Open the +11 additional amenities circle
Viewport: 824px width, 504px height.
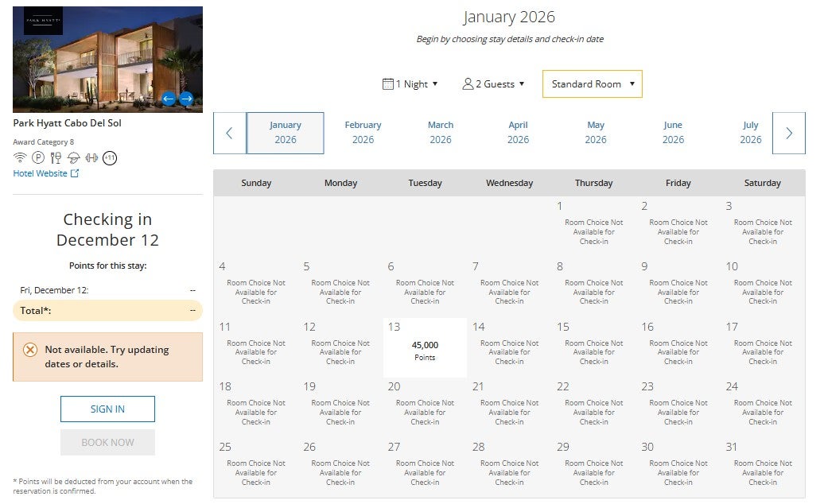[x=109, y=157]
